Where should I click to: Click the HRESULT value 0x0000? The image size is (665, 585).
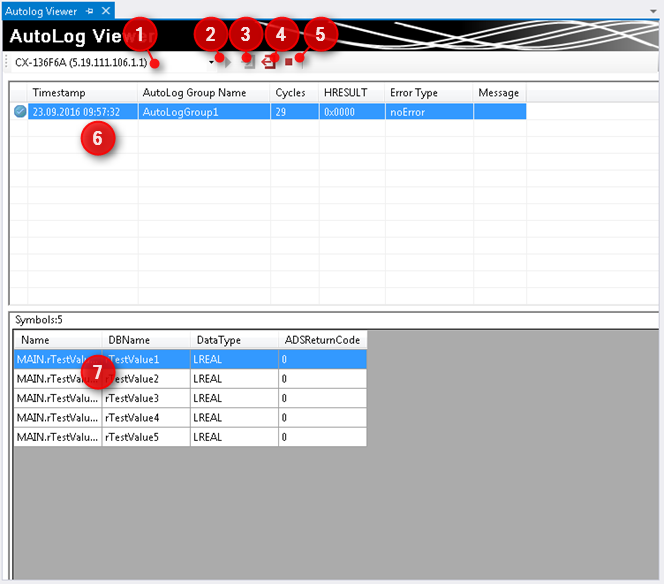[352, 112]
